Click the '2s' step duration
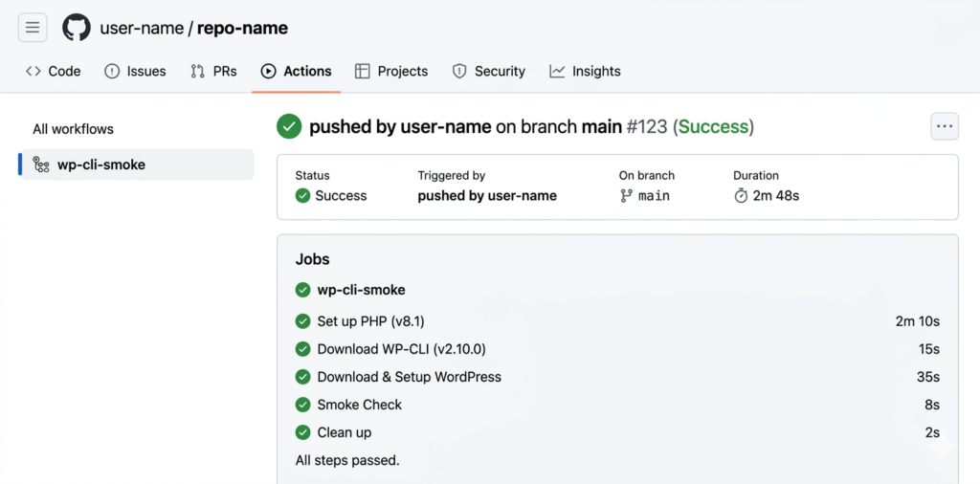 [932, 432]
